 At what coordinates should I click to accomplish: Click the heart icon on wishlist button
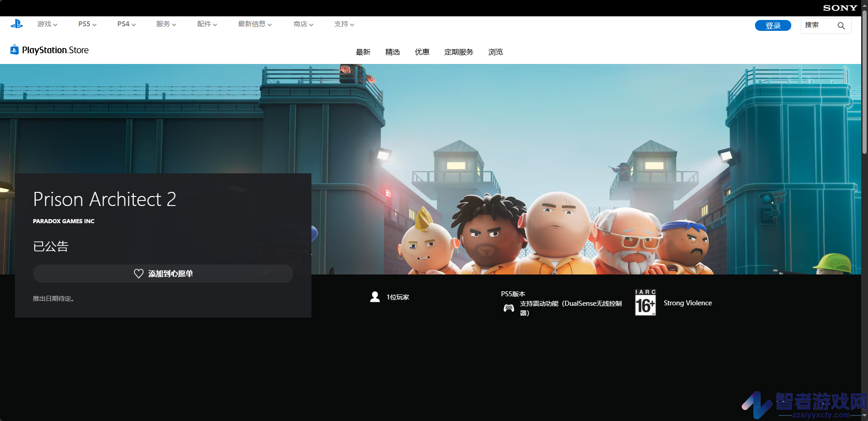coord(139,274)
